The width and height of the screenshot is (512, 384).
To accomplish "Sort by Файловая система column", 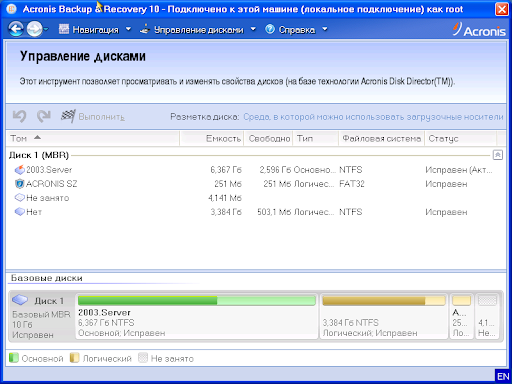I will [381, 138].
